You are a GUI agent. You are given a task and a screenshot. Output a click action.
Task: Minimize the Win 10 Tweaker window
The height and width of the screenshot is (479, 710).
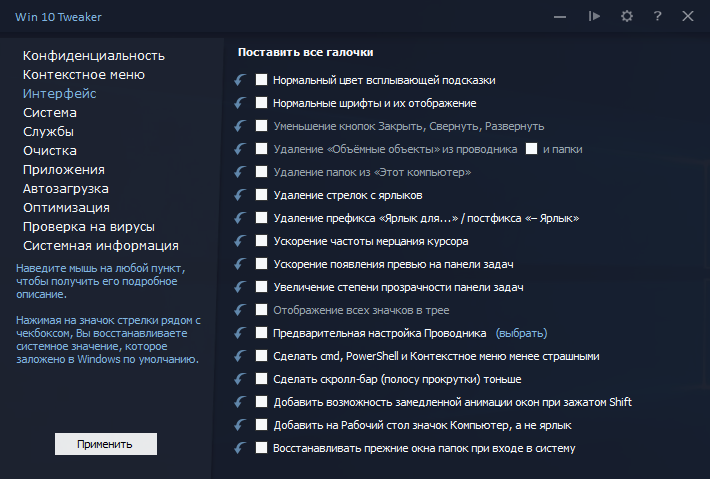[x=560, y=17]
